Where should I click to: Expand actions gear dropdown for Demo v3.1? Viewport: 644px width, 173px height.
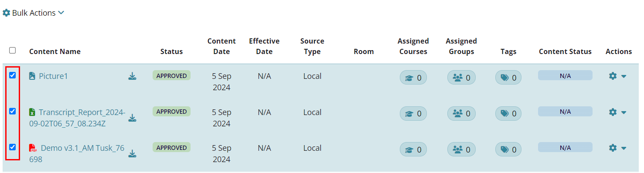click(617, 148)
